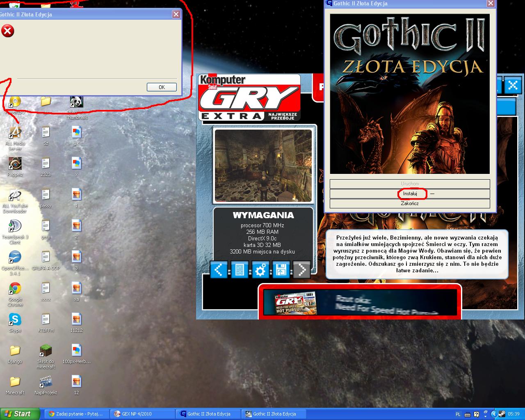
Task: Switch to first Gothic II taskbar item with G icon
Action: [x=208, y=414]
